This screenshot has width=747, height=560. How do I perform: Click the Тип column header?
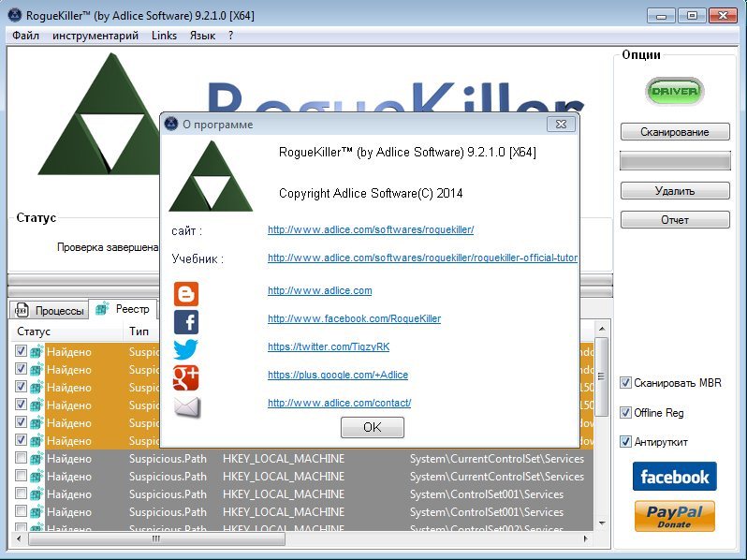click(141, 332)
